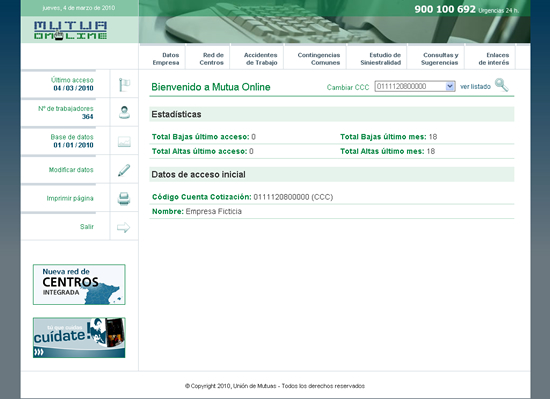Open the cuídate banner

[79, 338]
